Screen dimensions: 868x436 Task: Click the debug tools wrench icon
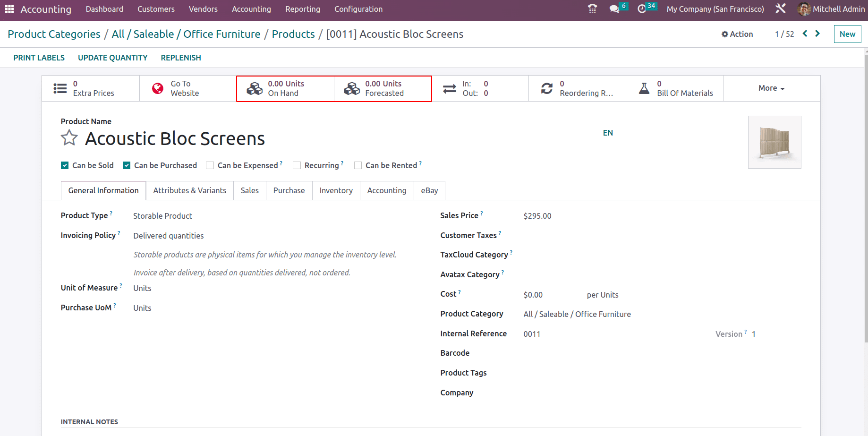click(x=781, y=9)
